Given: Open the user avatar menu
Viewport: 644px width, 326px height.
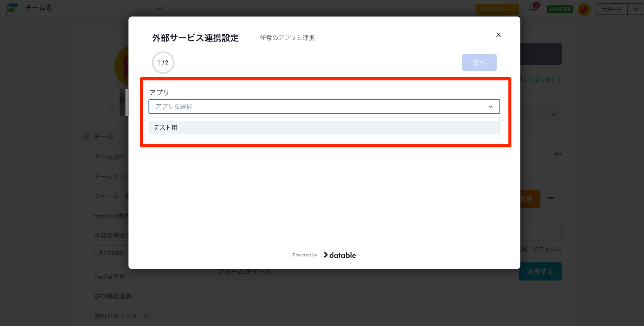Looking at the screenshot, I should click(584, 9).
